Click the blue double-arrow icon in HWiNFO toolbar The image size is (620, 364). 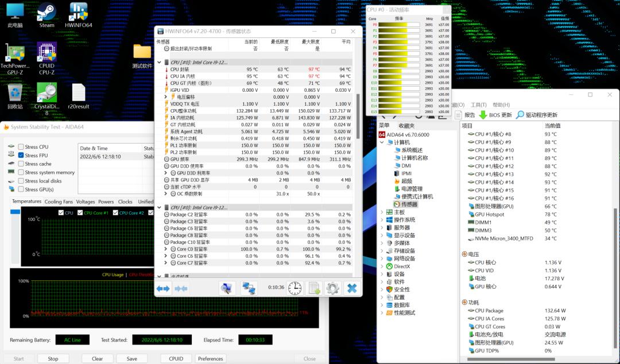tap(163, 288)
